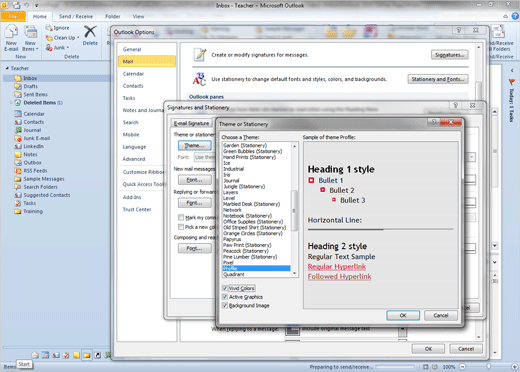The height and width of the screenshot is (372, 520).
Task: Open the Drafts folder
Action: click(30, 86)
